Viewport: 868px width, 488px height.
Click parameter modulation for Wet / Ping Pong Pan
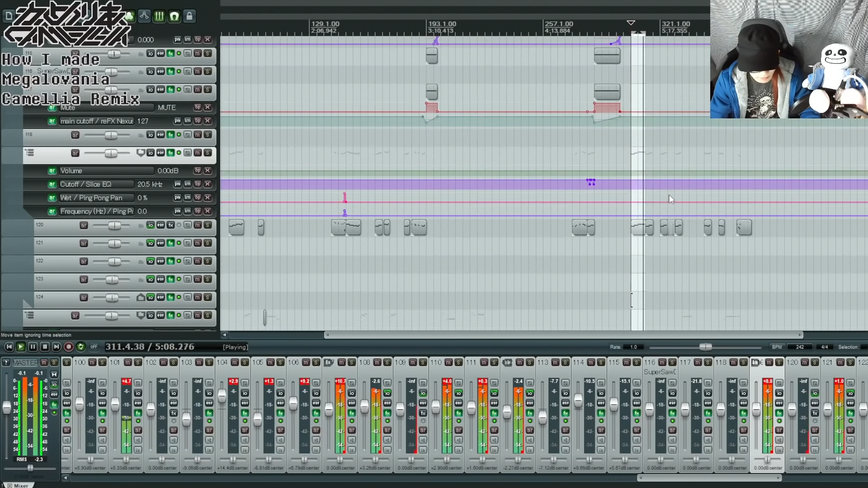click(x=178, y=198)
